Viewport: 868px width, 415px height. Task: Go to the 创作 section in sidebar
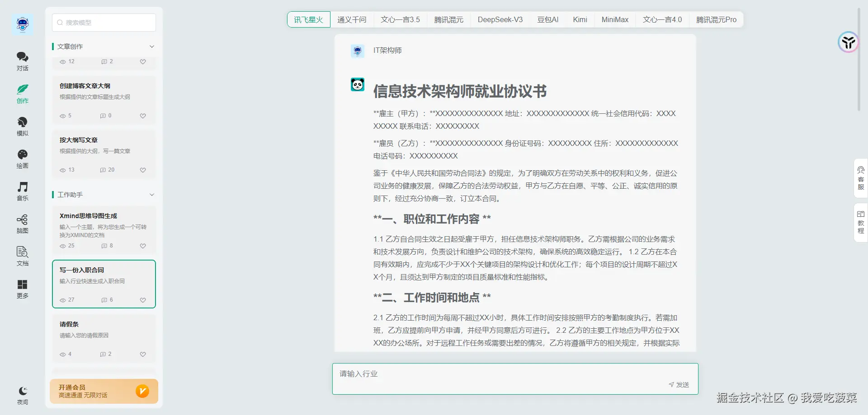tap(23, 94)
